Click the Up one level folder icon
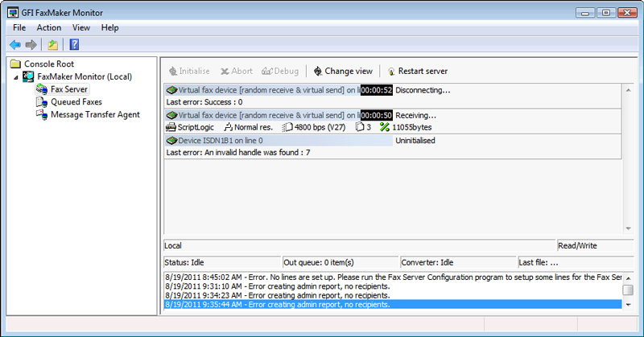 (52, 44)
